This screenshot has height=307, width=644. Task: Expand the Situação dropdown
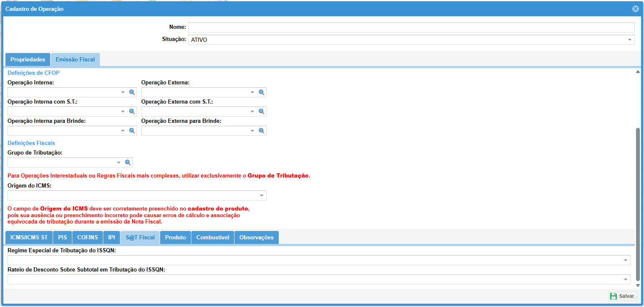(x=629, y=40)
